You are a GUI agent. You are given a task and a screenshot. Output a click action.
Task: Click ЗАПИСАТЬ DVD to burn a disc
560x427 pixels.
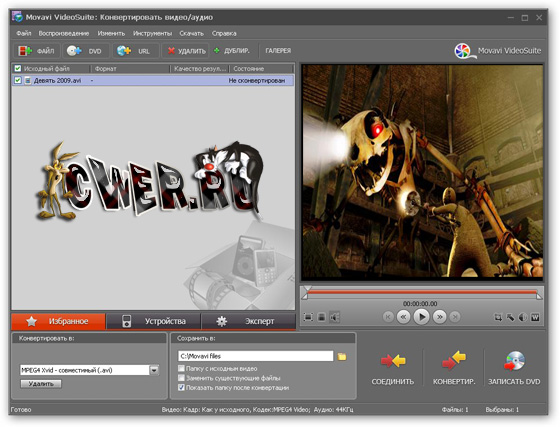click(514, 368)
